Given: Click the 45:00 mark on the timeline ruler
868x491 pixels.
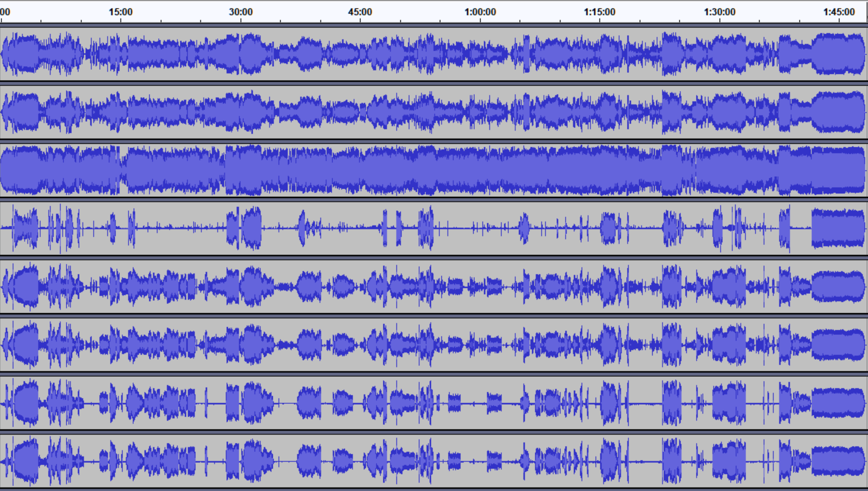Looking at the screenshot, I should (x=360, y=12).
